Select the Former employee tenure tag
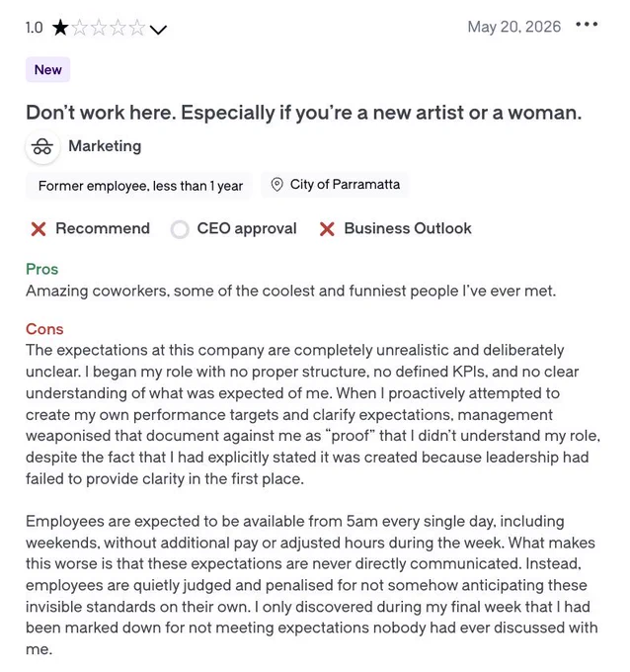Image resolution: width=630 pixels, height=672 pixels. point(140,186)
